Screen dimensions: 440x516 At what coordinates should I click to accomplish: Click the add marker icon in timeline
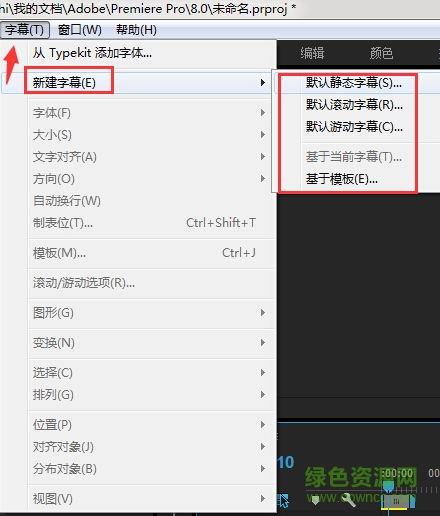pyautogui.click(x=315, y=500)
